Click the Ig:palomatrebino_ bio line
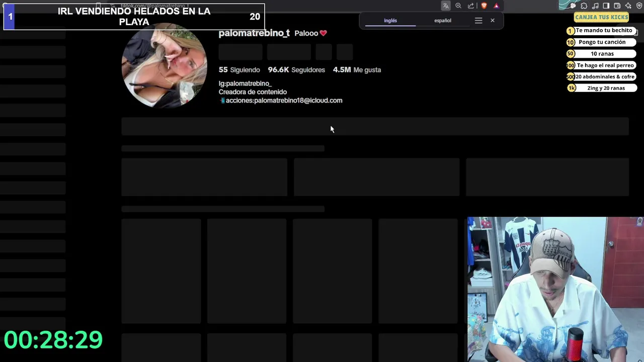 point(245,83)
